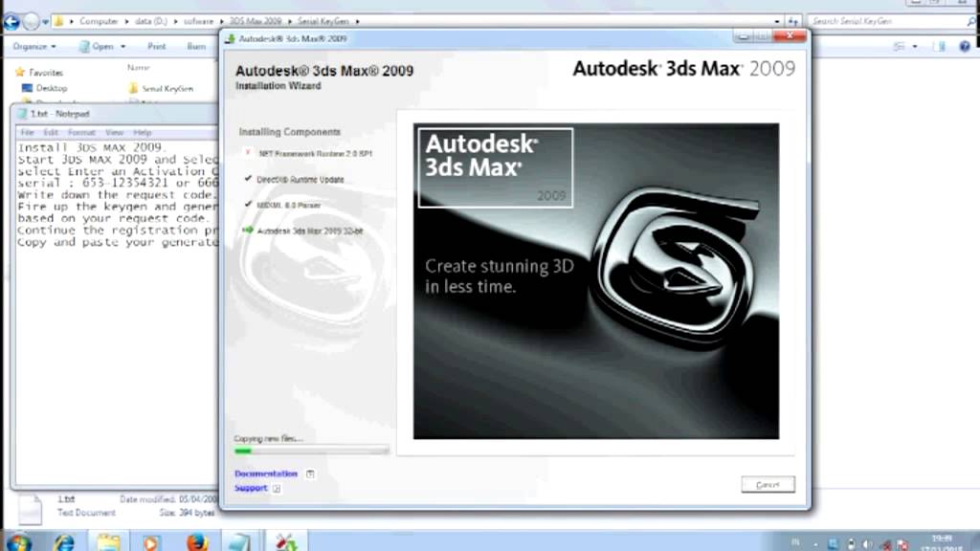Click the Cancel button in installer
This screenshot has height=551, width=980.
(768, 485)
